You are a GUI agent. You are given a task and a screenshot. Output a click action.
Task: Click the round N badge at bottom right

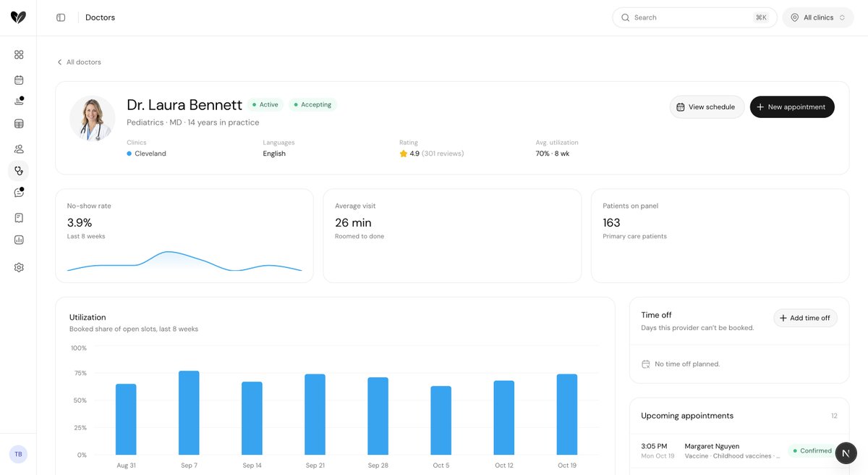point(846,453)
